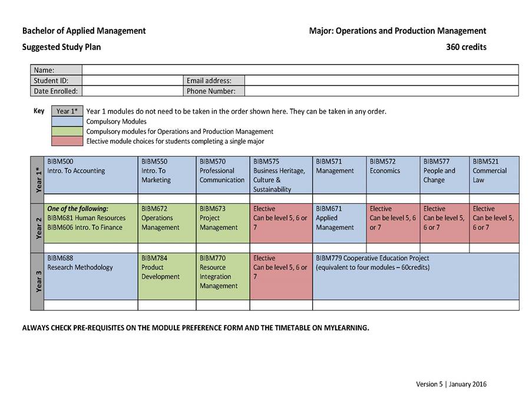The width and height of the screenshot is (532, 413).
Task: Select the gray Year 1* key swatch
Action: click(x=67, y=111)
